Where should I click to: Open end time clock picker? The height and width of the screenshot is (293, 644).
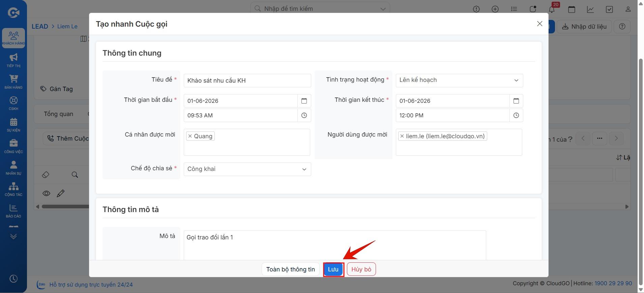[x=516, y=115]
